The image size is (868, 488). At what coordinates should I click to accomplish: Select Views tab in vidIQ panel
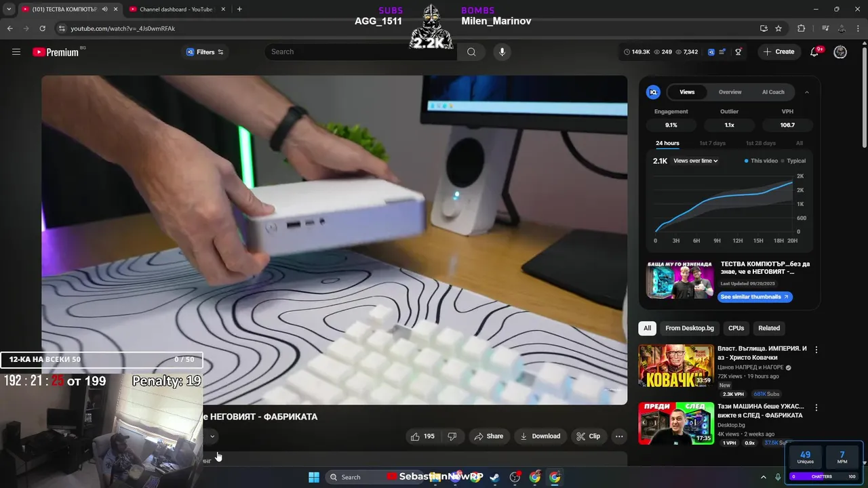coord(687,92)
